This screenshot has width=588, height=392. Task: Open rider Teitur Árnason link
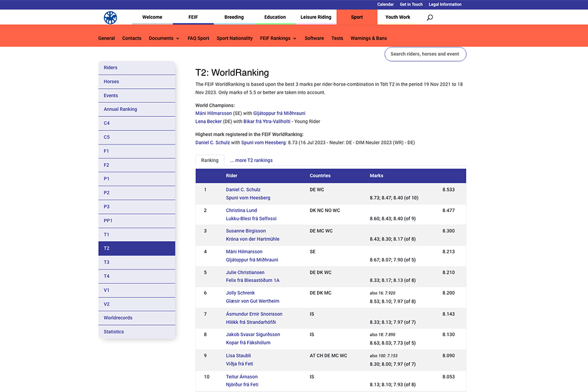pyautogui.click(x=242, y=377)
